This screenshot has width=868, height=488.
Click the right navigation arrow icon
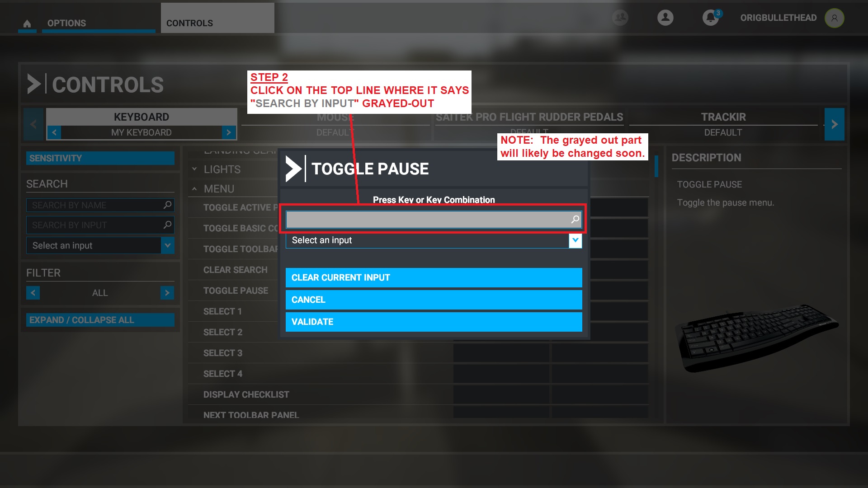[x=834, y=124]
